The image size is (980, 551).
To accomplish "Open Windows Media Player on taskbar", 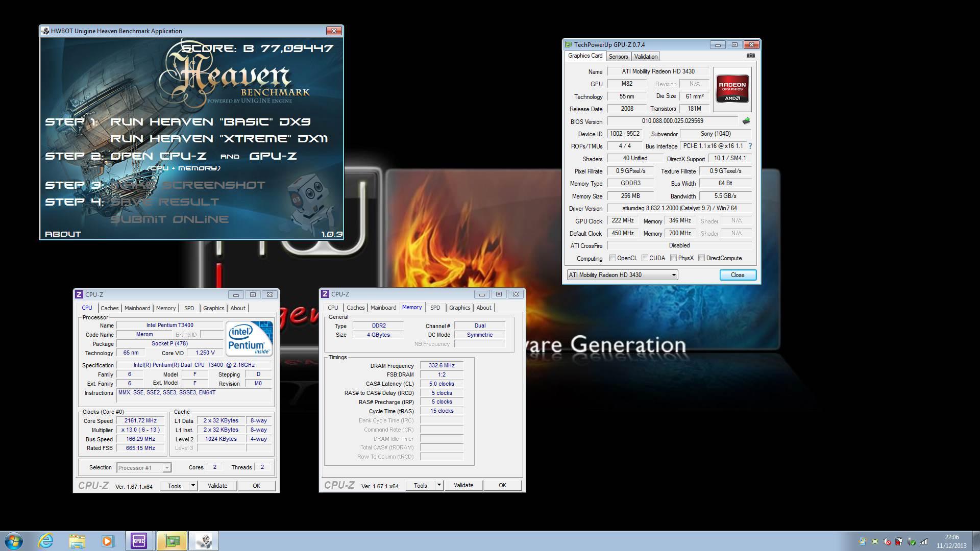I will click(108, 541).
